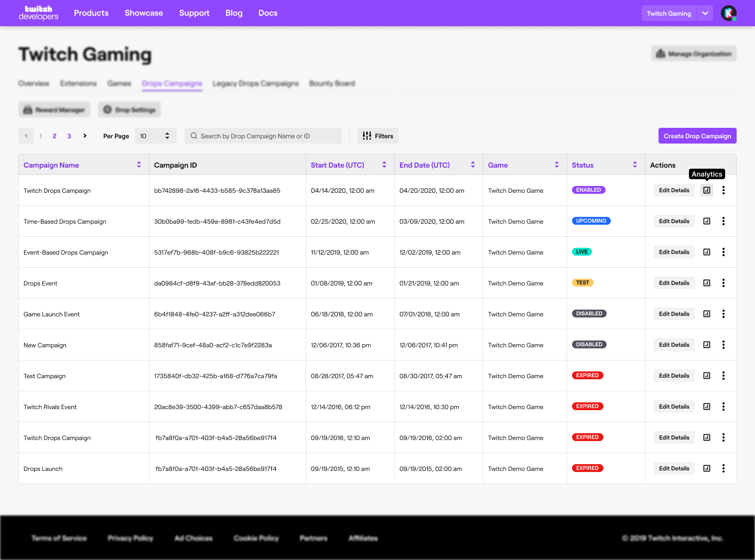Open more options for Drops Launch

pos(724,468)
